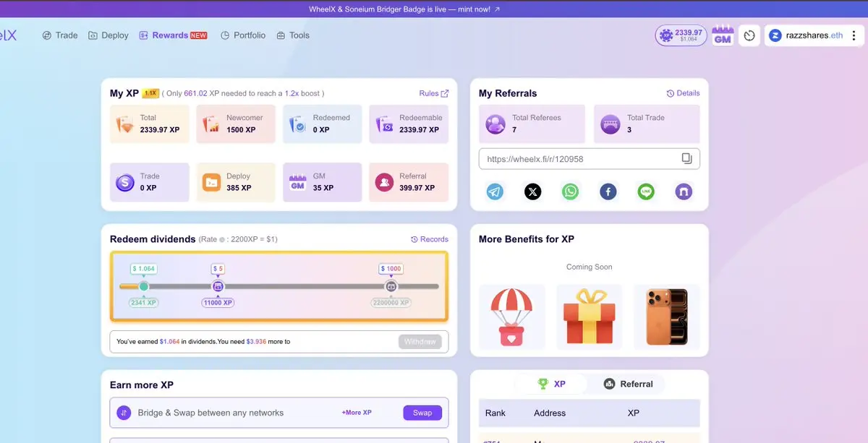Go to the Portfolio page
868x443 pixels.
click(243, 35)
